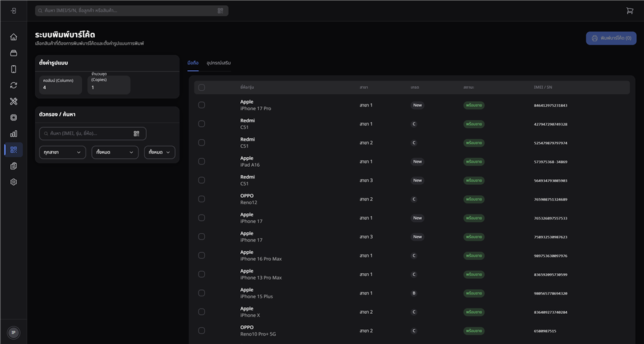Click IMEI 989753630097976
Viewport: 644px width, 344px height.
(x=551, y=256)
